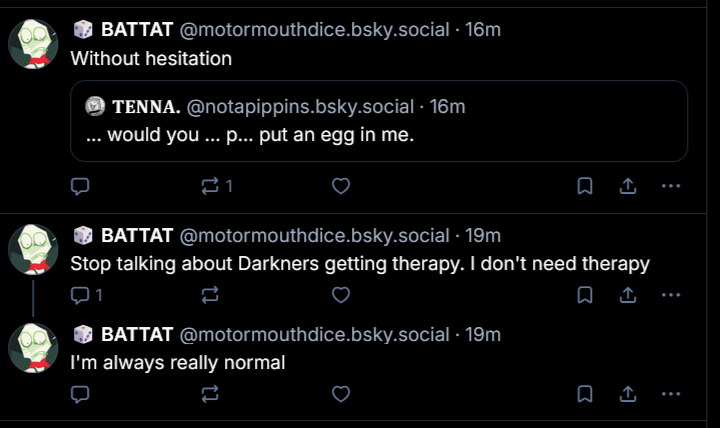Image resolution: width=720 pixels, height=428 pixels.
Task: Bookmark the "Without hesitation" post
Action: point(586,186)
